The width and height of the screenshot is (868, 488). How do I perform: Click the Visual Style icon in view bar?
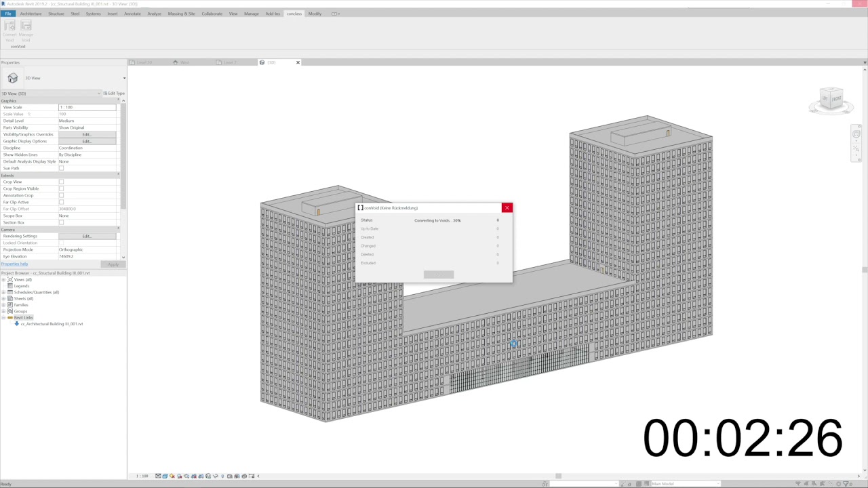165,476
